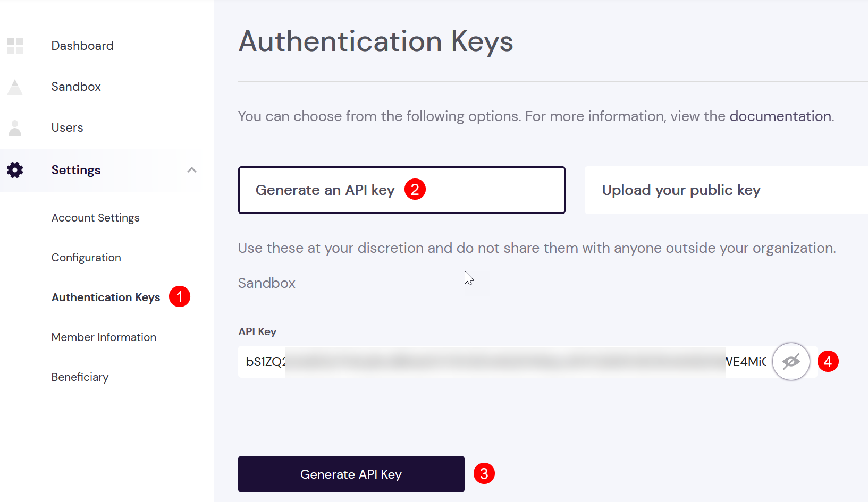Select Authentication Keys in sidebar
Image resolution: width=868 pixels, height=502 pixels.
106,297
